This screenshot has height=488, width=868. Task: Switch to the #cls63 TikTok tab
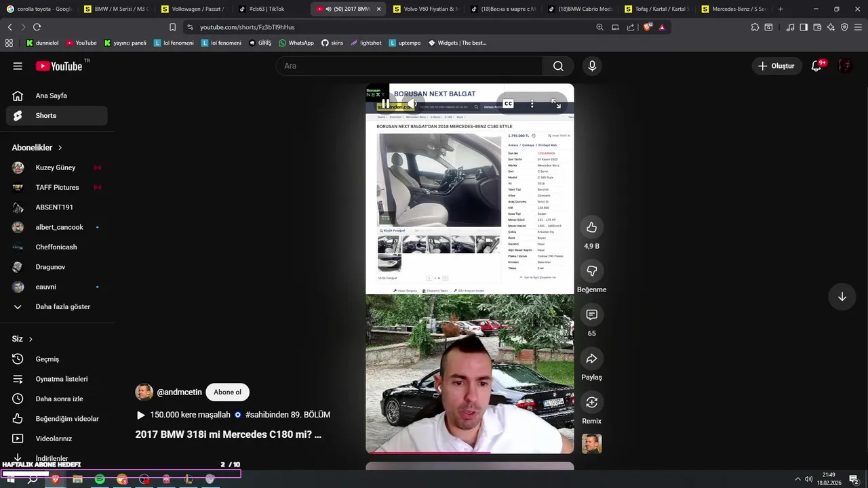[271, 9]
